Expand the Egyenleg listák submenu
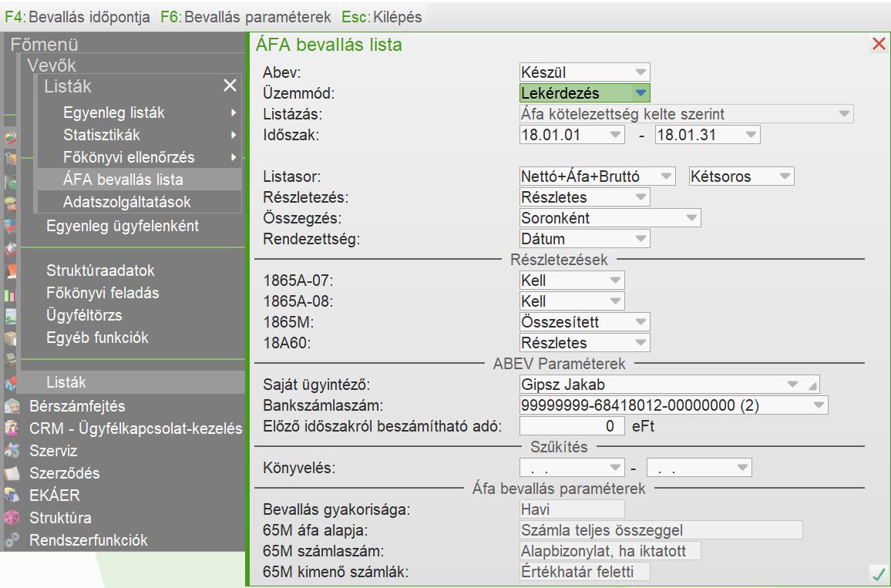The width and height of the screenshot is (891, 588). coord(233,113)
